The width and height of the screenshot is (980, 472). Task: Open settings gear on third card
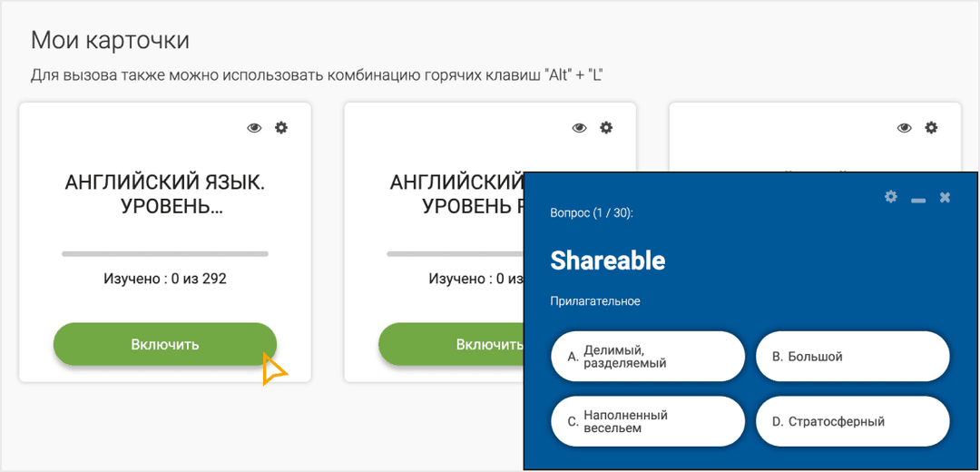click(x=931, y=128)
